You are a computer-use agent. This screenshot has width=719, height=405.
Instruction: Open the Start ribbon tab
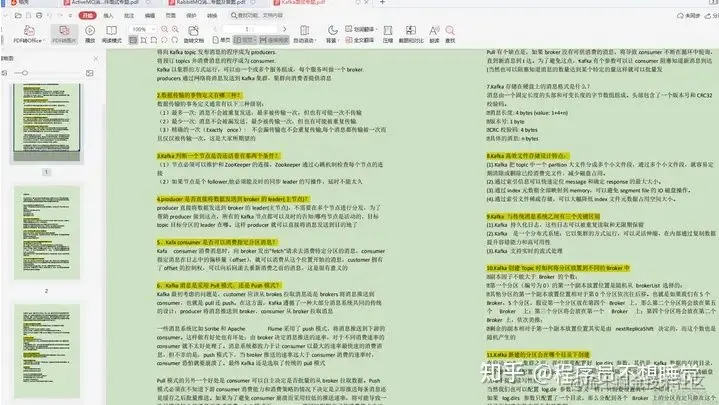pyautogui.click(x=88, y=15)
